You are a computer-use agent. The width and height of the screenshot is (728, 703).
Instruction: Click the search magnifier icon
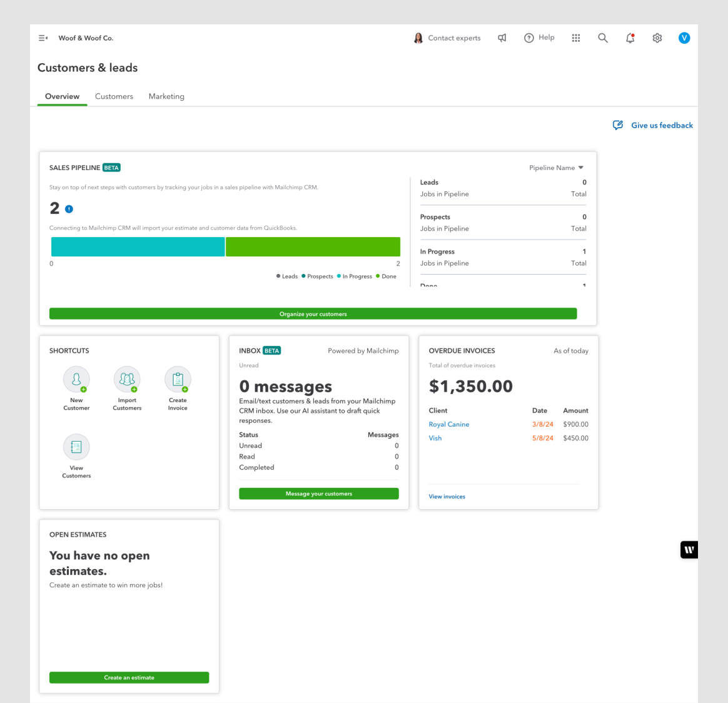[x=602, y=38]
